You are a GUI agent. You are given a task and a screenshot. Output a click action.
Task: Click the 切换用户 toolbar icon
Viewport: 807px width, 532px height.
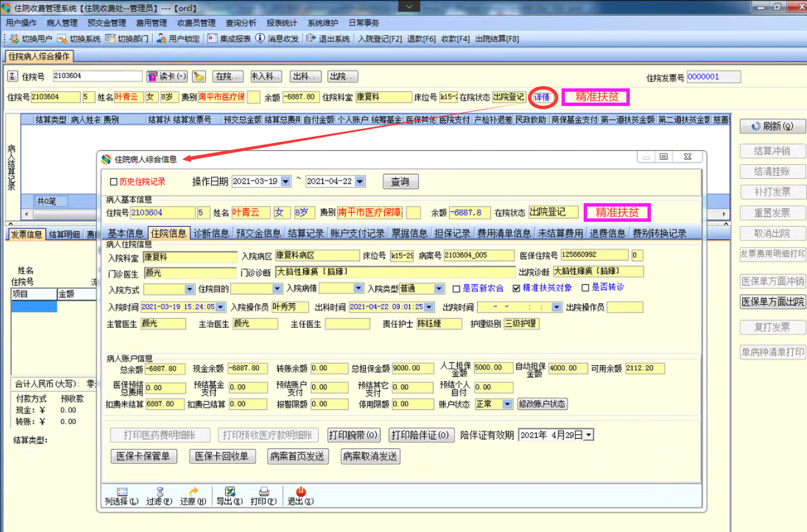coord(14,39)
